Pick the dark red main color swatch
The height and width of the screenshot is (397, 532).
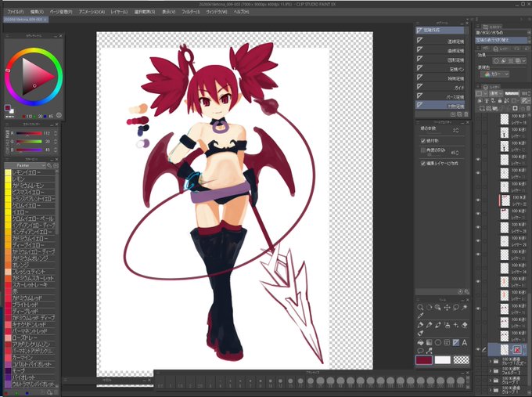pos(424,360)
